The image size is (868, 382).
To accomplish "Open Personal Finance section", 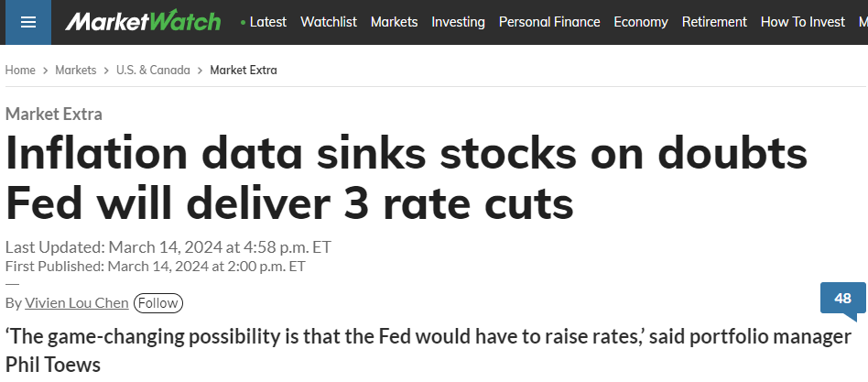I will pos(549,22).
